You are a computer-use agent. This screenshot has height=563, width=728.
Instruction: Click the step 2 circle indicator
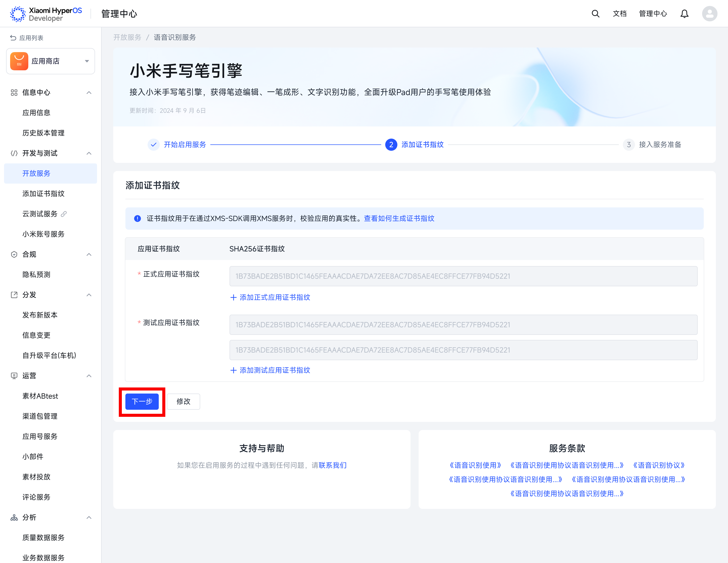(391, 144)
